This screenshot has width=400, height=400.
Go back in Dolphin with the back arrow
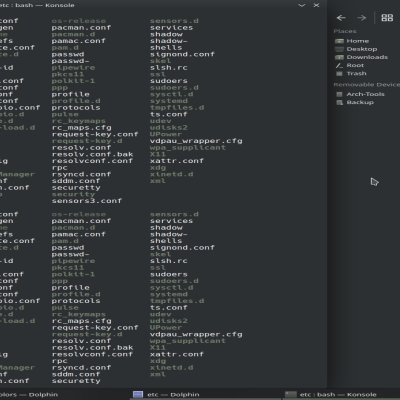pyautogui.click(x=341, y=18)
